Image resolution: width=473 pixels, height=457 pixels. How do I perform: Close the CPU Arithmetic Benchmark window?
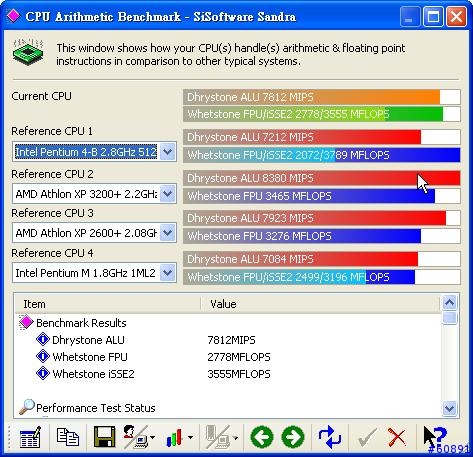[456, 16]
